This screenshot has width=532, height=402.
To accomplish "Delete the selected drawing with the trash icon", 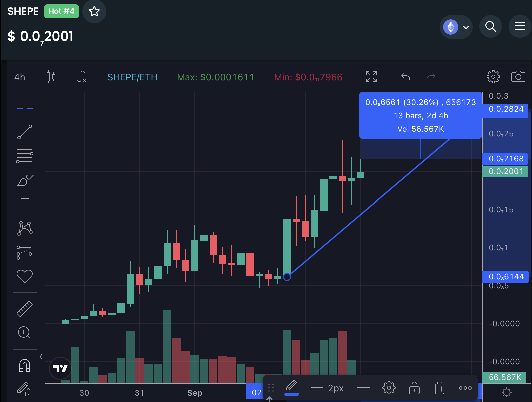I will pyautogui.click(x=440, y=388).
